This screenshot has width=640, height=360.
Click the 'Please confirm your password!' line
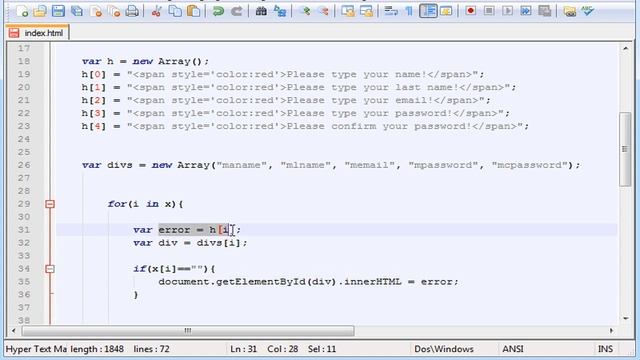click(305, 126)
